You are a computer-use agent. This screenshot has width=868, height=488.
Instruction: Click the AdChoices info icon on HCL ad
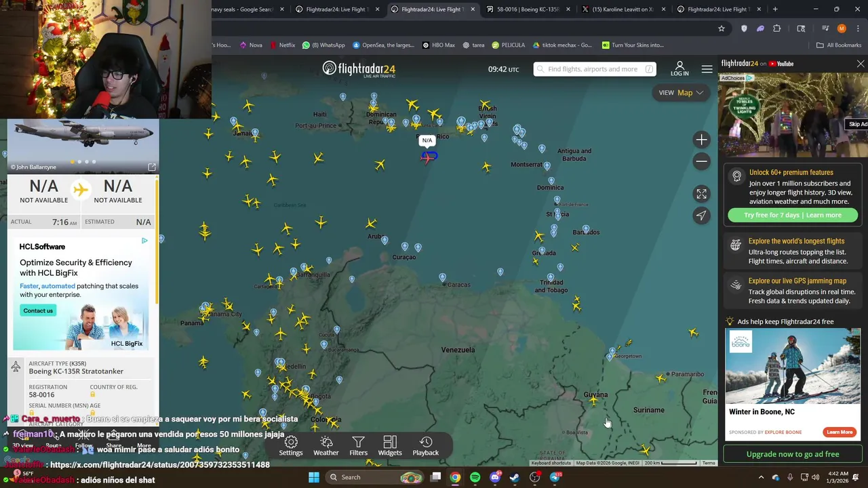[144, 241]
